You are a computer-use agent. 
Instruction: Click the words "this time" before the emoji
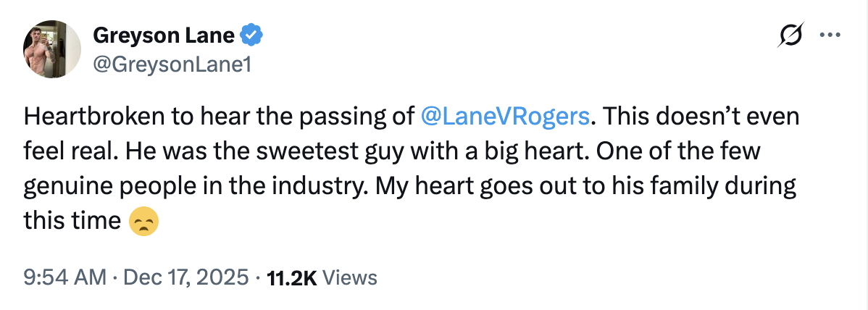pos(72,221)
